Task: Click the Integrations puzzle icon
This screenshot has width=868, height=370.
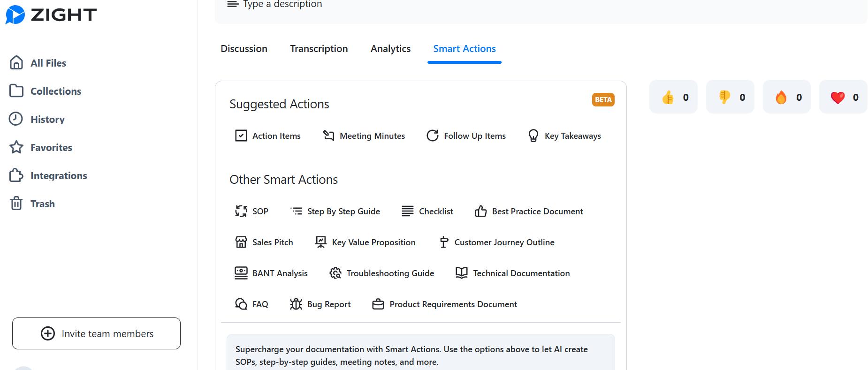Action: (16, 175)
